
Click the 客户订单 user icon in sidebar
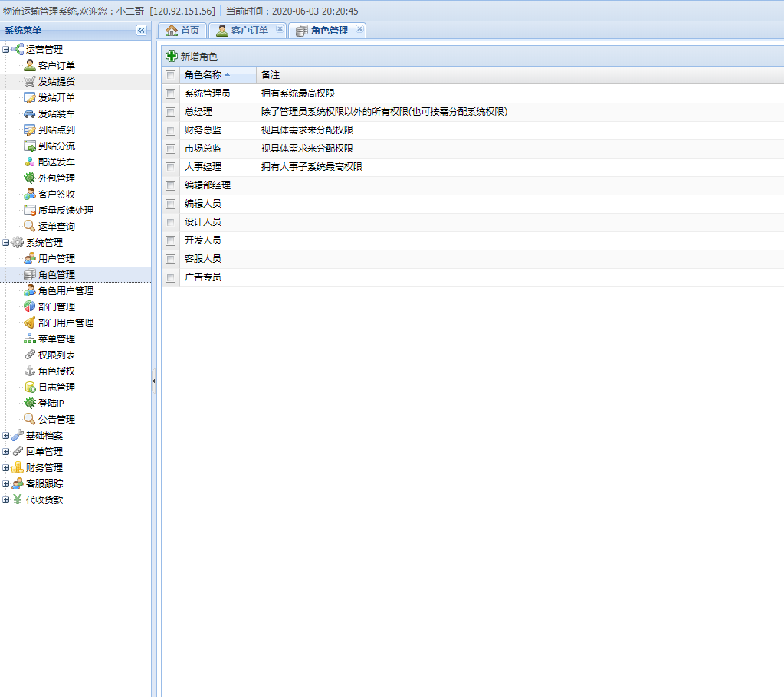point(29,65)
